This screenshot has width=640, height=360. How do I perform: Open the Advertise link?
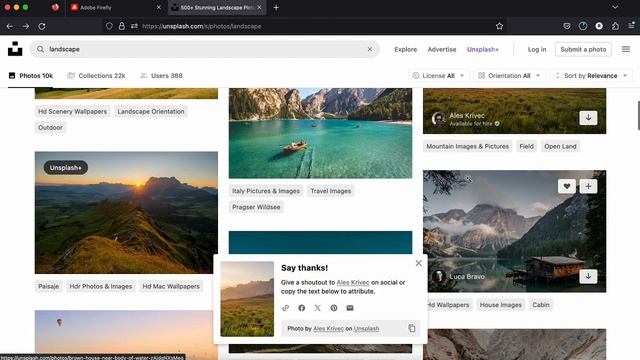point(442,49)
